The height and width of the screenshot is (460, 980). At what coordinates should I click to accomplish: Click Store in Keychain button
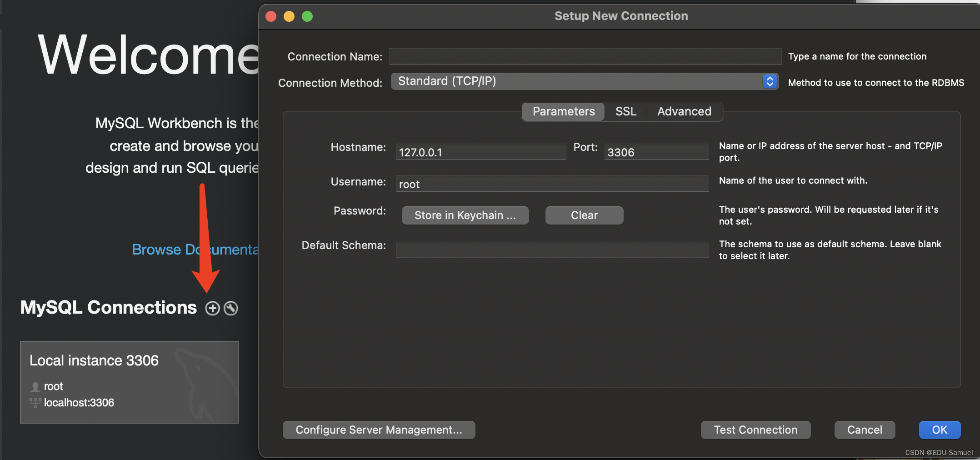coord(465,215)
